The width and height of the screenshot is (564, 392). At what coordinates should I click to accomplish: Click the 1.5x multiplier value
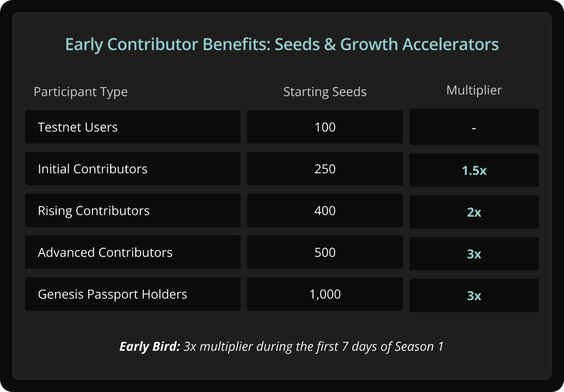(x=474, y=170)
